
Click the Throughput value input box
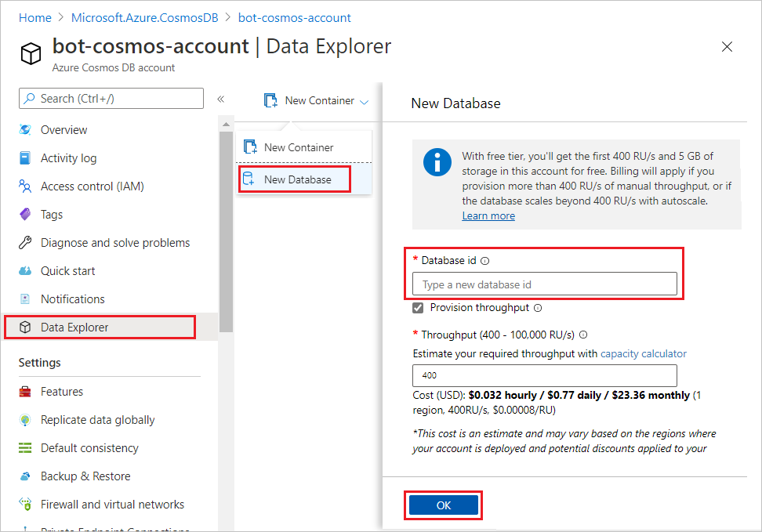(544, 375)
